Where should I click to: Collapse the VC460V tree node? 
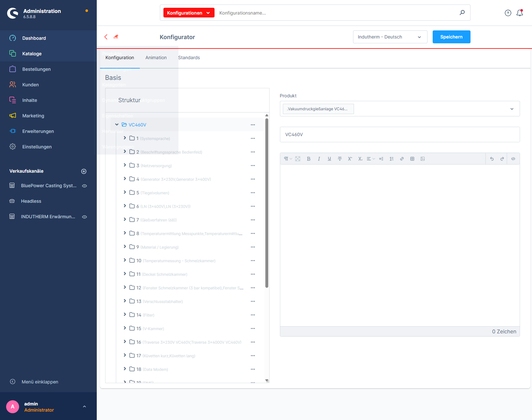point(117,124)
